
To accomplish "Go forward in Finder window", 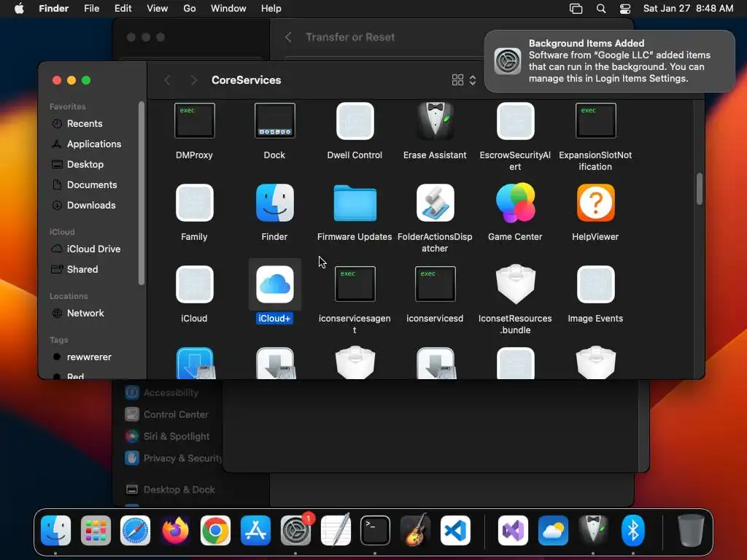I will pos(193,80).
